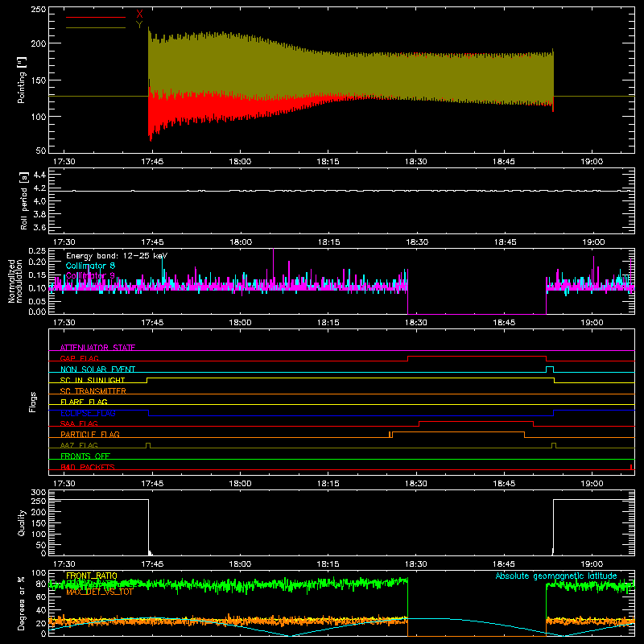Click the 18:00 tick label under the Quality panel
644x644 pixels.
[x=240, y=564]
